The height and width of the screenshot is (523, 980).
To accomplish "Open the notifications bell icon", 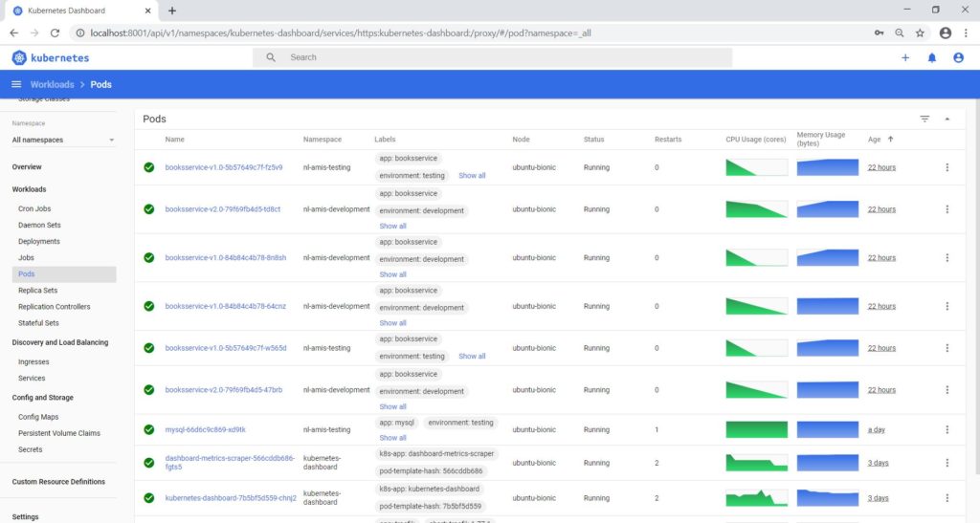I will pos(932,57).
